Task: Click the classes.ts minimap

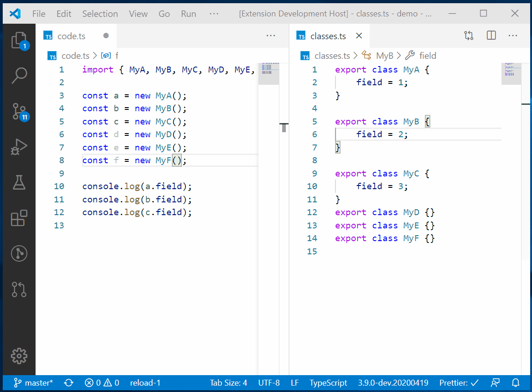Action: tap(511, 73)
